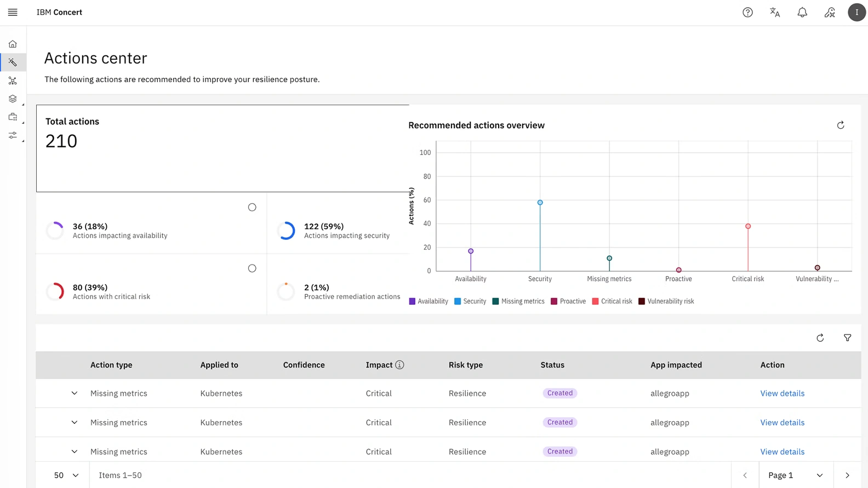Click the Impact info icon

(x=399, y=365)
